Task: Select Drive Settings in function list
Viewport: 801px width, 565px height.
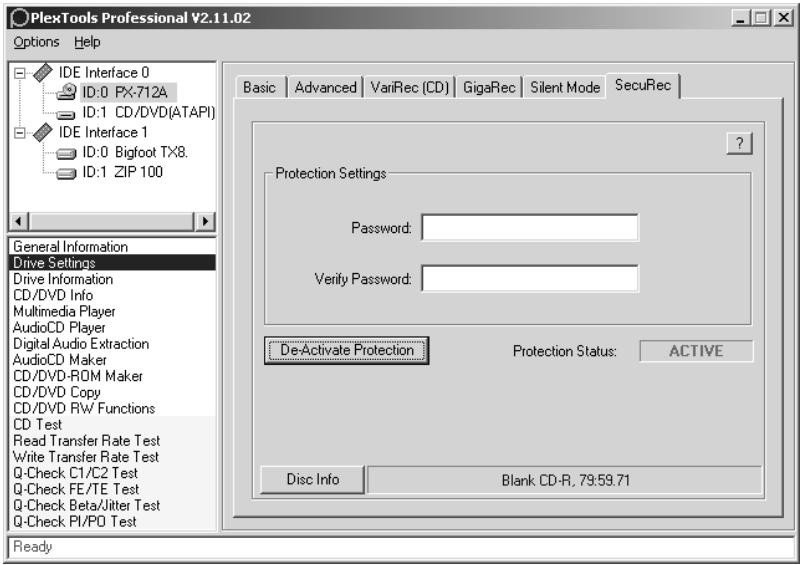Action: (112, 263)
